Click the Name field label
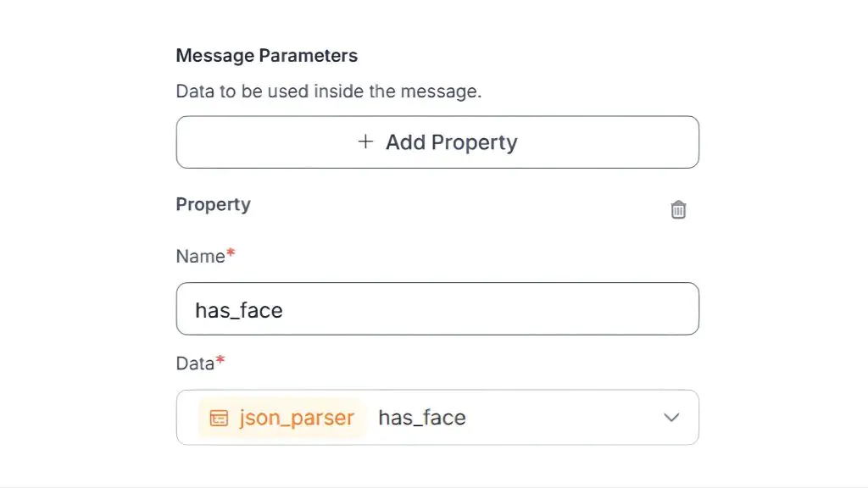 coord(200,256)
